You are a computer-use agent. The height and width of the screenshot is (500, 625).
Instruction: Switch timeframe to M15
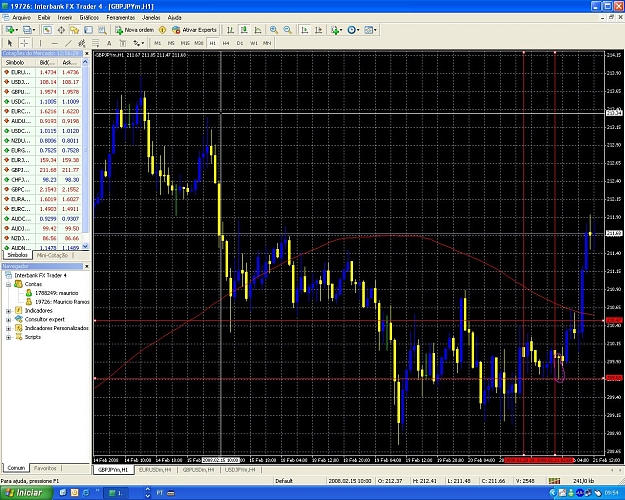(x=185, y=43)
